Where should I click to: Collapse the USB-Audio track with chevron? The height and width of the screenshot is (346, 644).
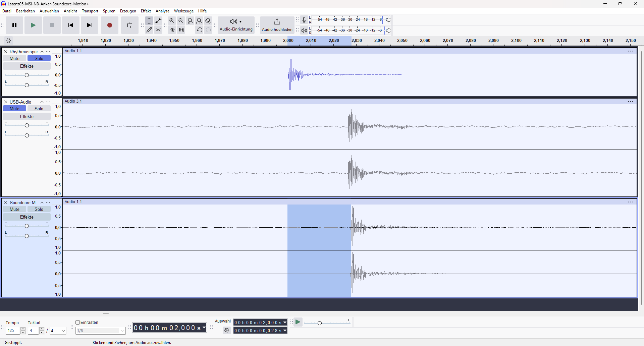point(42,102)
